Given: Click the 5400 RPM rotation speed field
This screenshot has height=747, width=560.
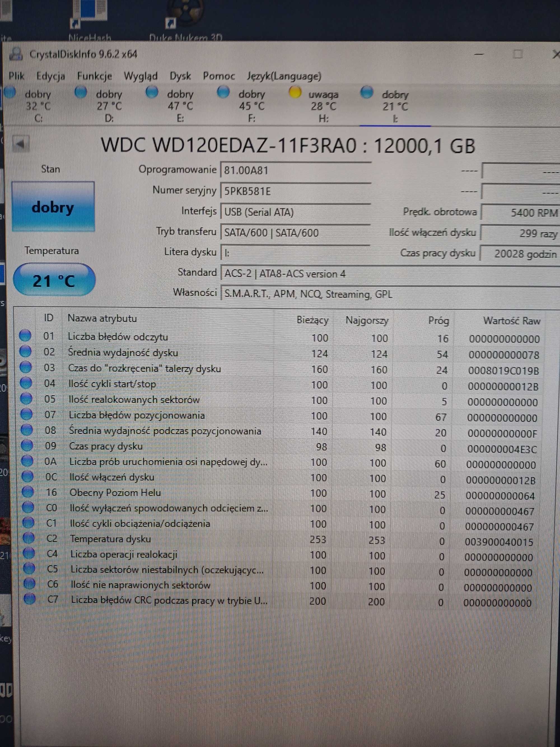Looking at the screenshot, I should point(520,213).
